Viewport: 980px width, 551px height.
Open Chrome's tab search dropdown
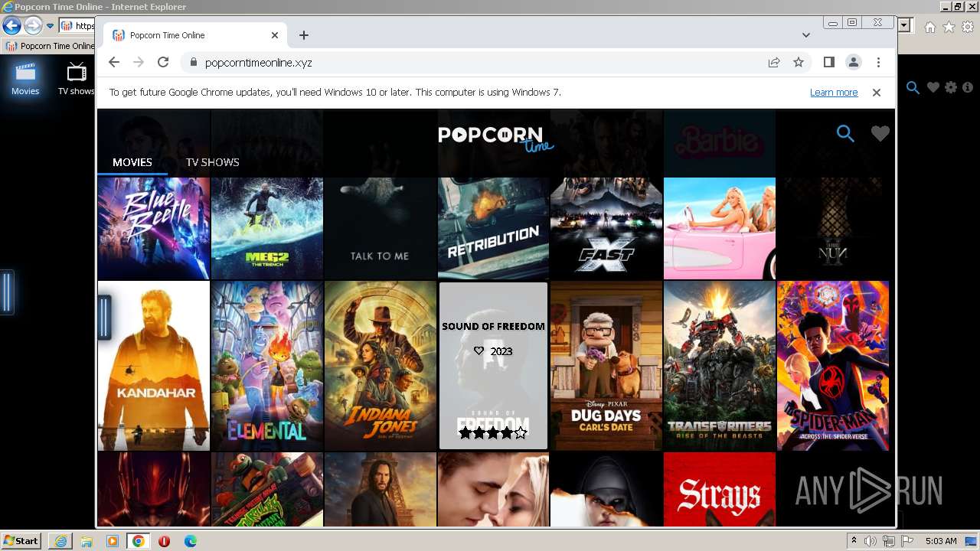[806, 35]
